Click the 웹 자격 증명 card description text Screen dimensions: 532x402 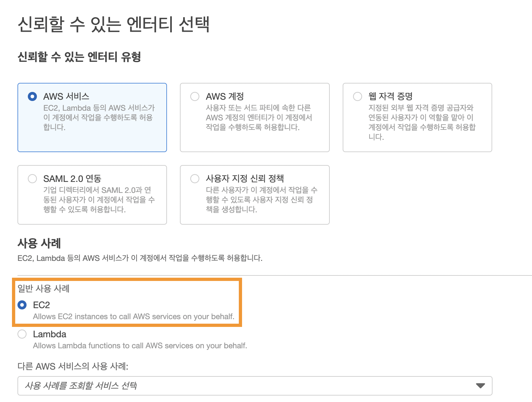422,122
